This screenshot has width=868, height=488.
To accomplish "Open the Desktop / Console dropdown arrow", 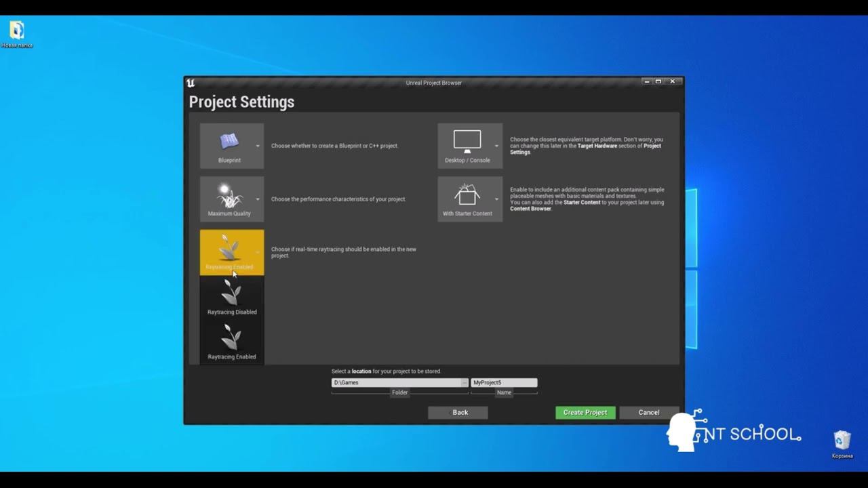I will (x=496, y=146).
